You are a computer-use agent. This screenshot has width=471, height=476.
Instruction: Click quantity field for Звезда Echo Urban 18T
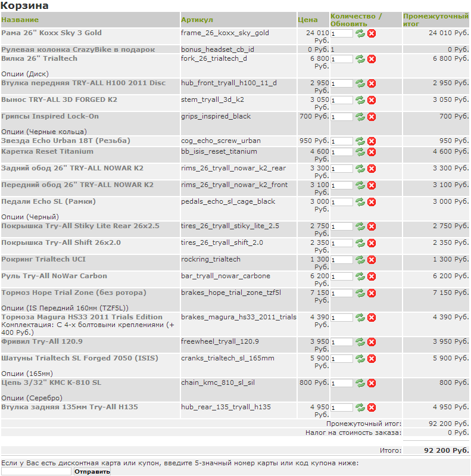pyautogui.click(x=342, y=142)
